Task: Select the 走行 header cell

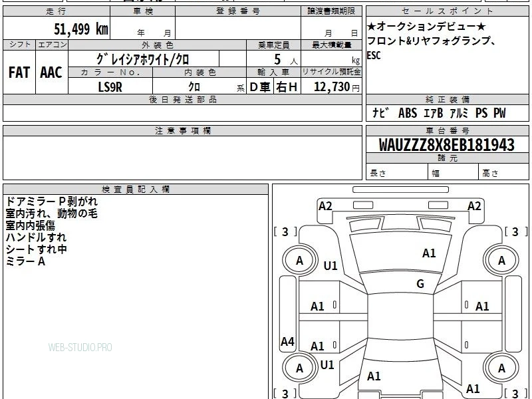Action: [57, 11]
